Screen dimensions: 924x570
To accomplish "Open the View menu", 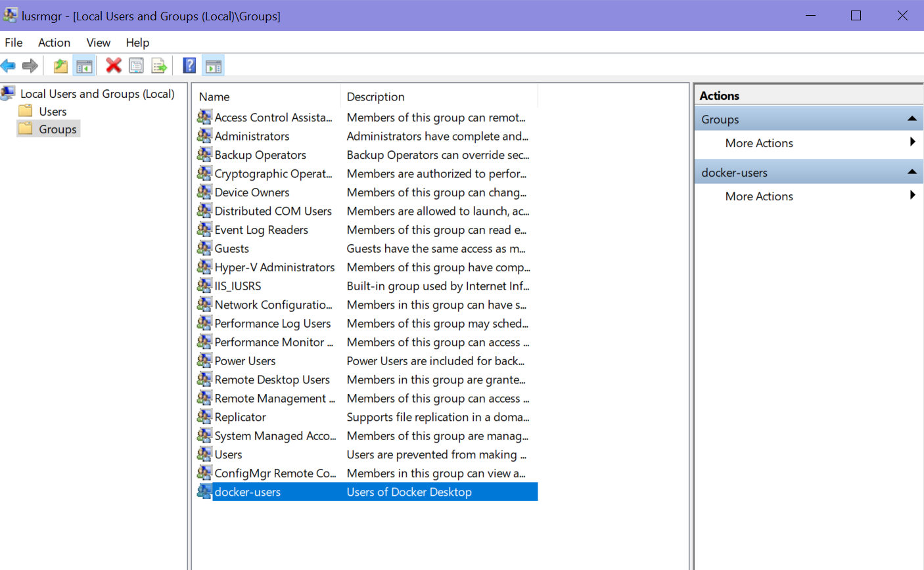I will click(x=98, y=43).
